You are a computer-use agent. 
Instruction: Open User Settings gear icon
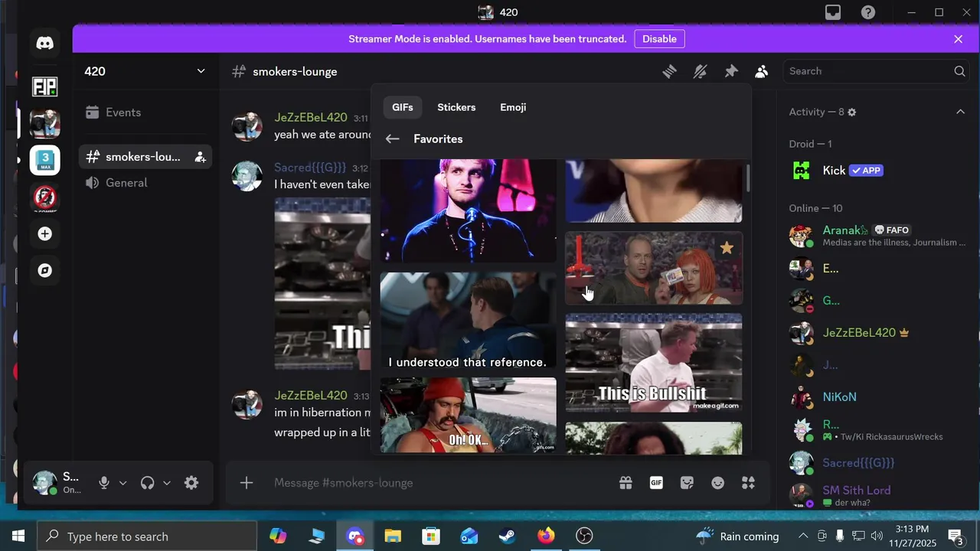point(191,483)
